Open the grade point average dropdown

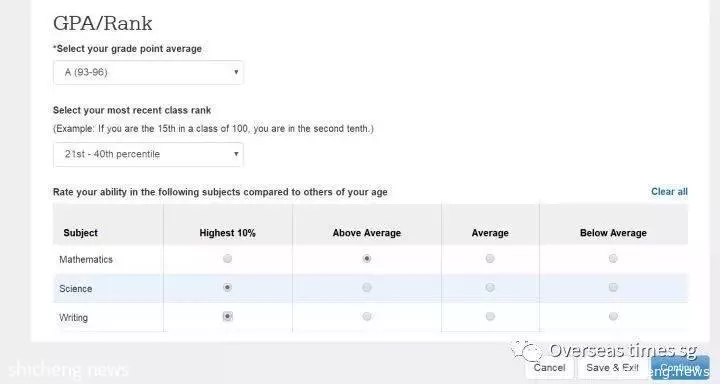[148, 73]
